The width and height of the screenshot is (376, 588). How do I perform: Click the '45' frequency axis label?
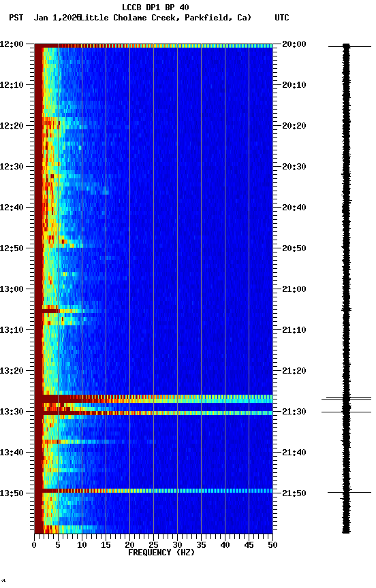click(x=249, y=545)
